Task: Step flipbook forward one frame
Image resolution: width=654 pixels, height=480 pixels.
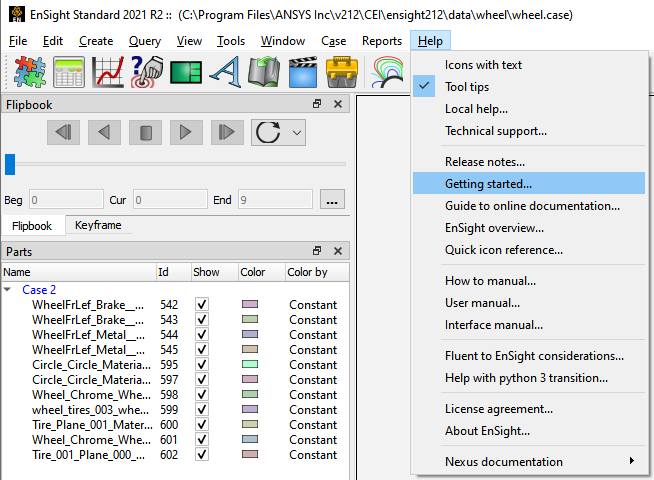Action: click(x=227, y=133)
